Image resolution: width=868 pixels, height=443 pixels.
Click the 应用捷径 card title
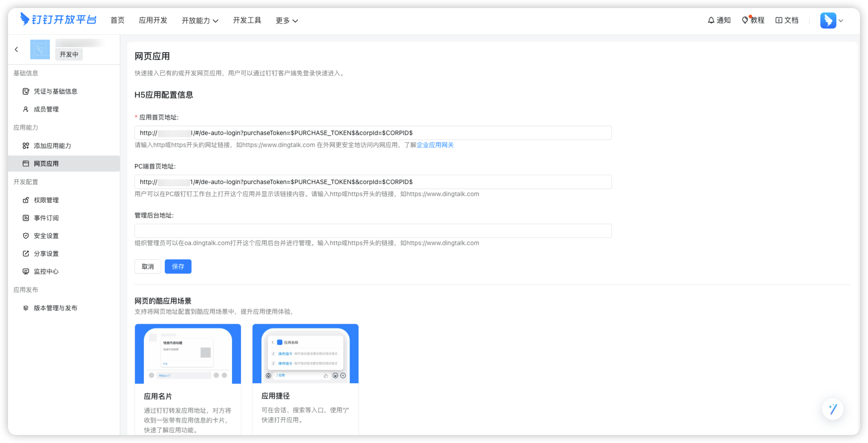point(276,396)
